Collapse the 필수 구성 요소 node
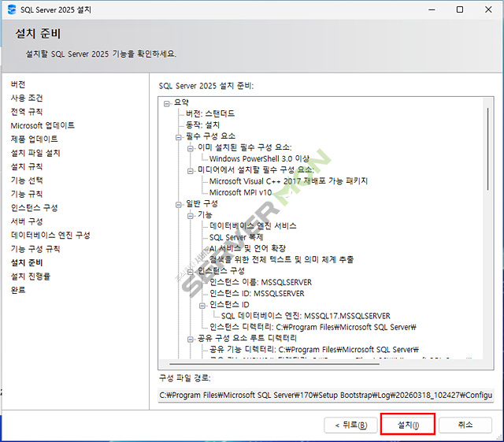 [179, 137]
